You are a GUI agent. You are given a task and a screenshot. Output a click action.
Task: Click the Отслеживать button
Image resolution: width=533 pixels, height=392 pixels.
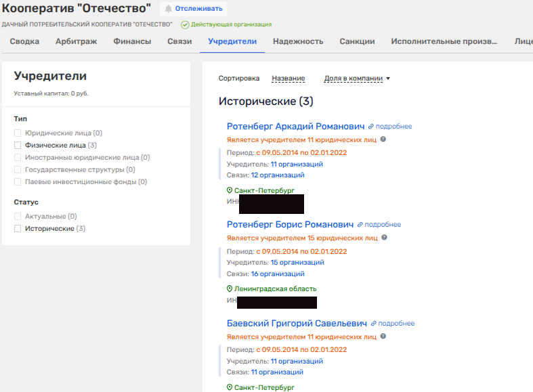(193, 9)
